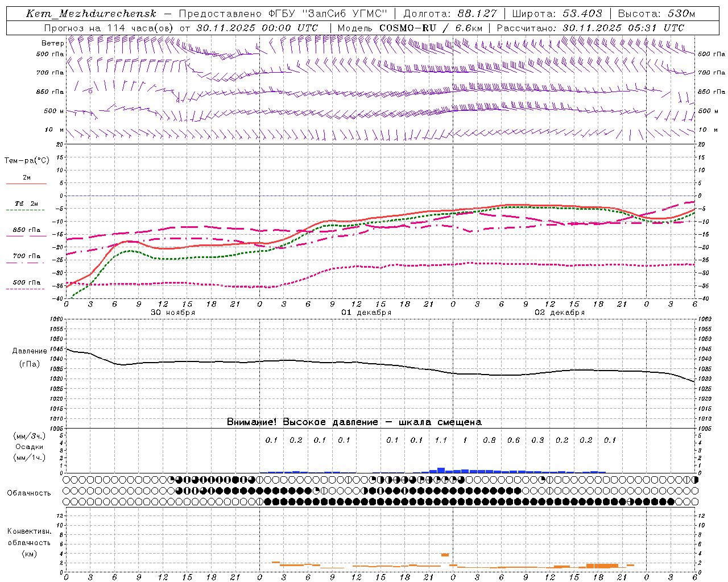Viewport: 728px width, 582px height.
Task: Click the Давление pressure panel label
Action: (x=30, y=351)
